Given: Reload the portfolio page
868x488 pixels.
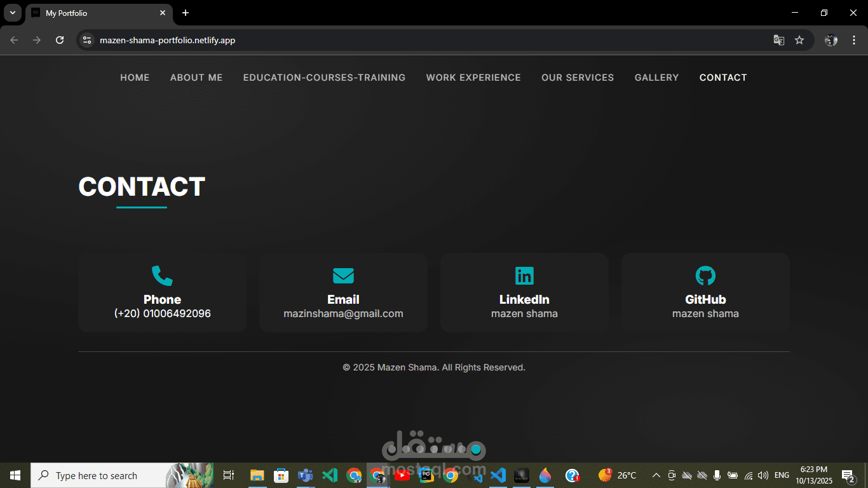Looking at the screenshot, I should pos(60,40).
